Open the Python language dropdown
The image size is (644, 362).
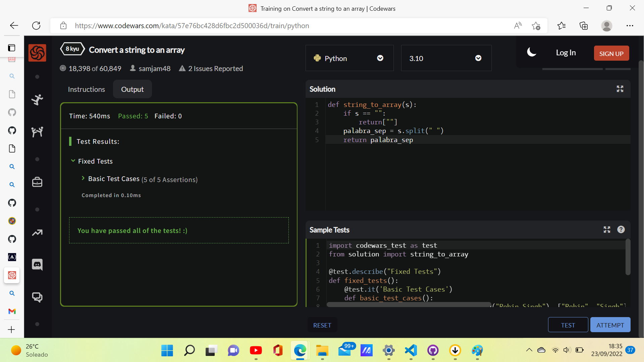point(380,58)
